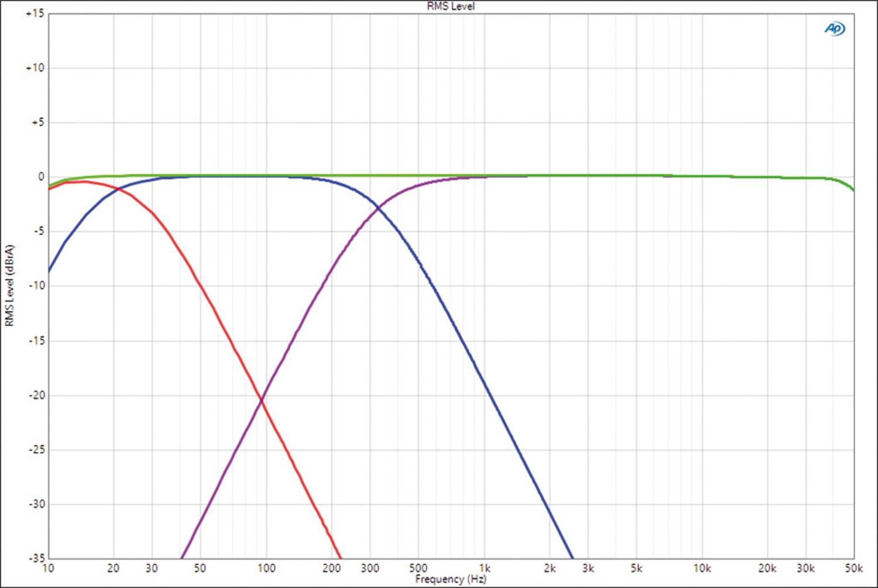Click the "300" frequency axis tick label
The width and height of the screenshot is (878, 588).
(x=370, y=568)
